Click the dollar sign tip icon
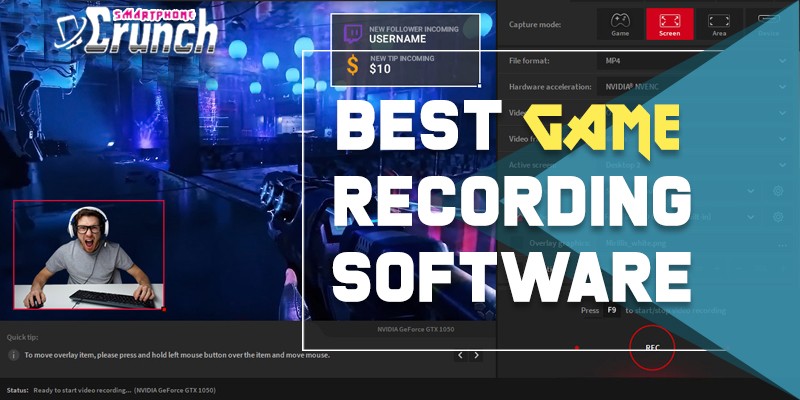Screen dimensions: 800x400 coord(353,65)
